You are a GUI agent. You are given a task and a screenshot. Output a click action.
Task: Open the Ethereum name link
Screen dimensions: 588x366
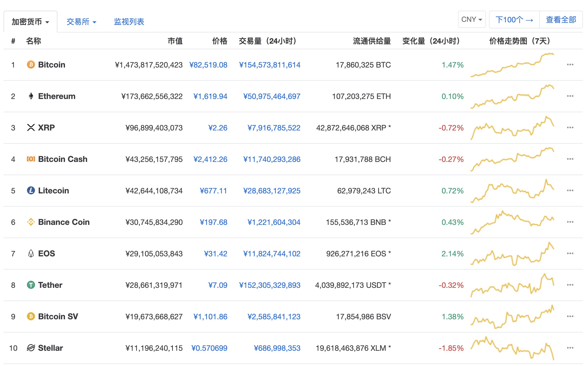(x=57, y=96)
